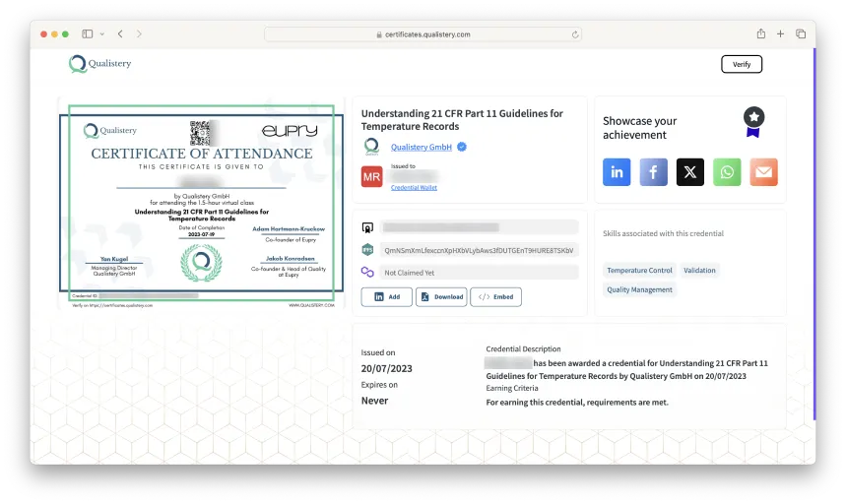846x504 pixels.
Task: Open the Credential Wallet link
Action: 414,187
